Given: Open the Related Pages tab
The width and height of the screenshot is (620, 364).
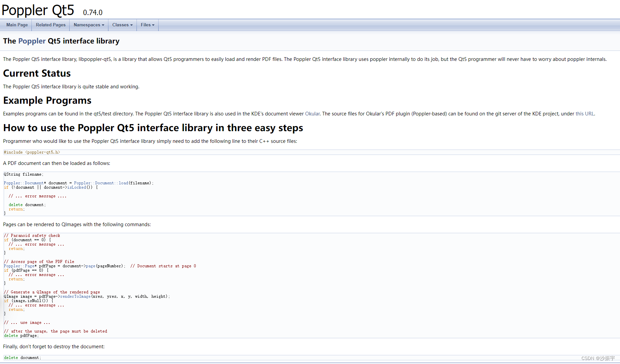Looking at the screenshot, I should (x=51, y=25).
